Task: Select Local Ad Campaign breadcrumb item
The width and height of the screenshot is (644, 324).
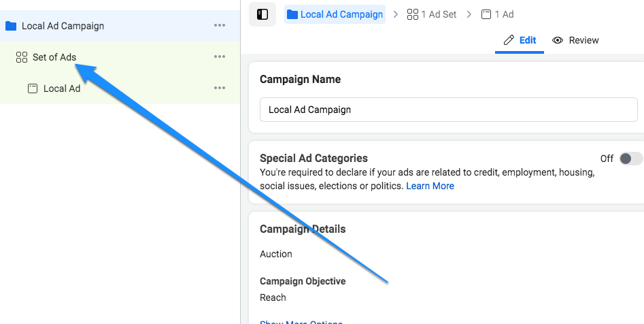Action: (335, 14)
